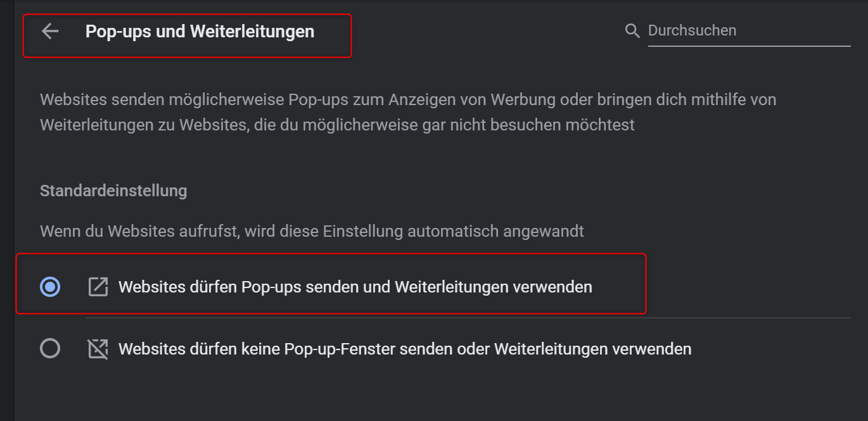Choose 'Websites dürfen Pop-ups senden' label
The height and width of the screenshot is (421, 868).
[355, 287]
